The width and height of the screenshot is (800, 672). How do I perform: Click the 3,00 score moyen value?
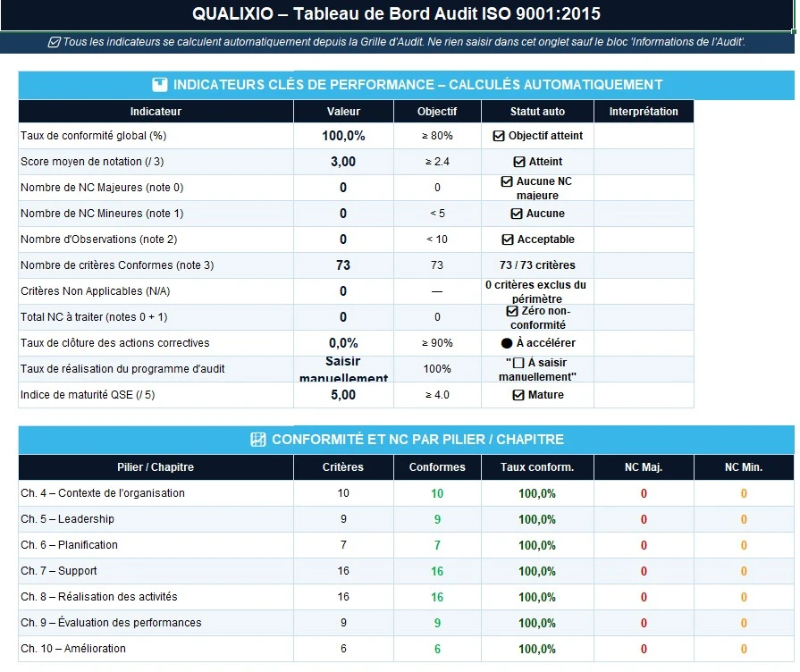pyautogui.click(x=343, y=162)
